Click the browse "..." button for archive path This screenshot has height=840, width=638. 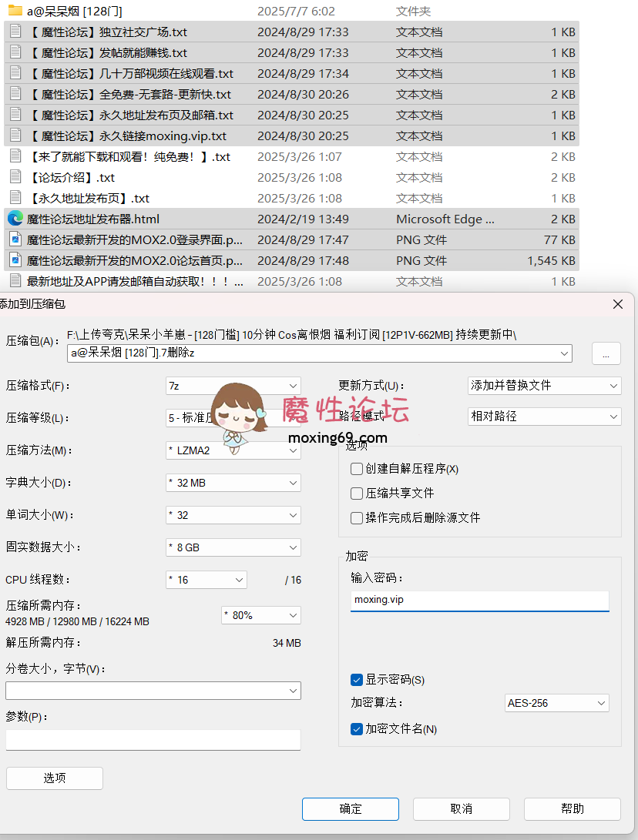click(606, 353)
